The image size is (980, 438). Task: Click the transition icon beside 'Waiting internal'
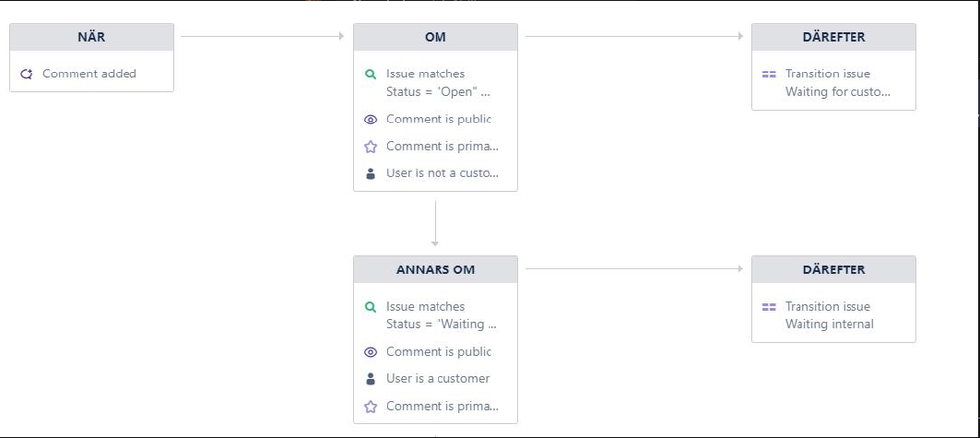(769, 307)
